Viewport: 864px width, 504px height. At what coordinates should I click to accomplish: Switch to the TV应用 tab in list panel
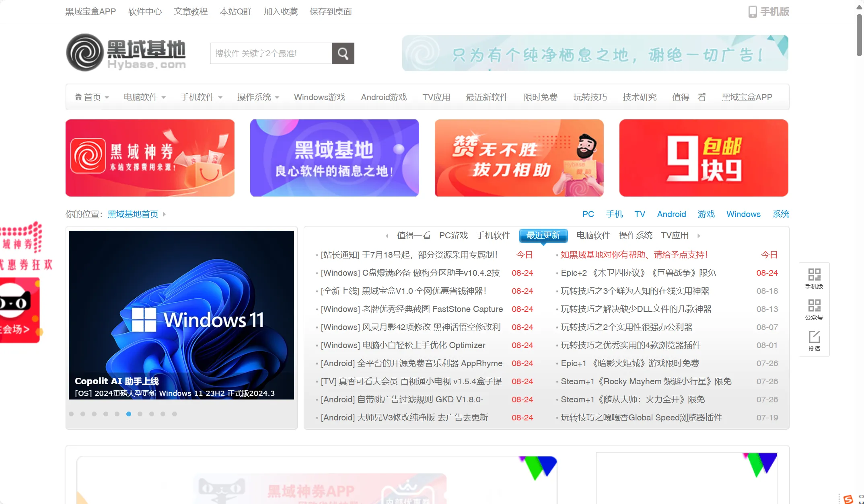point(675,236)
